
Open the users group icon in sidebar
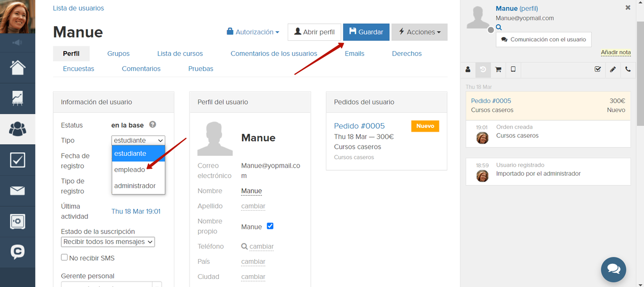point(18,128)
